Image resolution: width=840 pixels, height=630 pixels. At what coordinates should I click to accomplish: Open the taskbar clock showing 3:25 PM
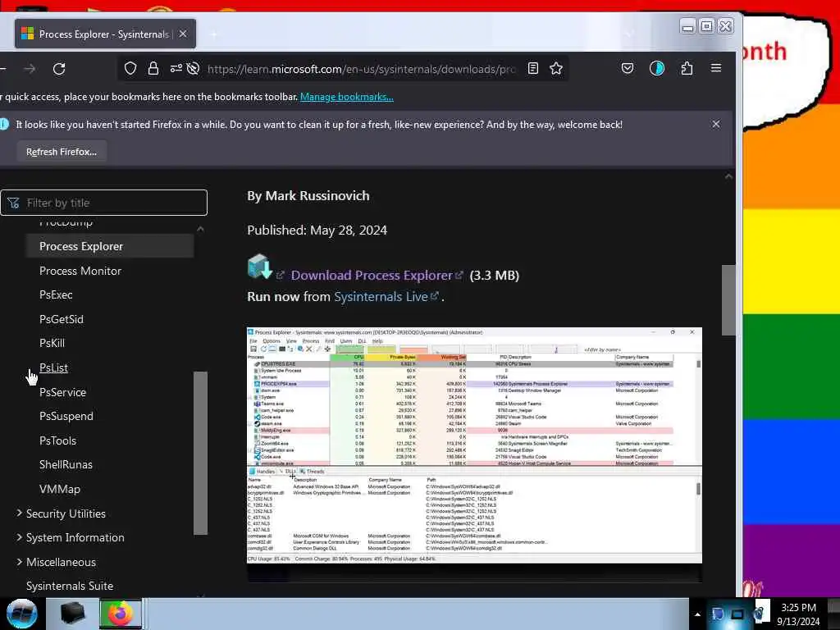pyautogui.click(x=798, y=614)
